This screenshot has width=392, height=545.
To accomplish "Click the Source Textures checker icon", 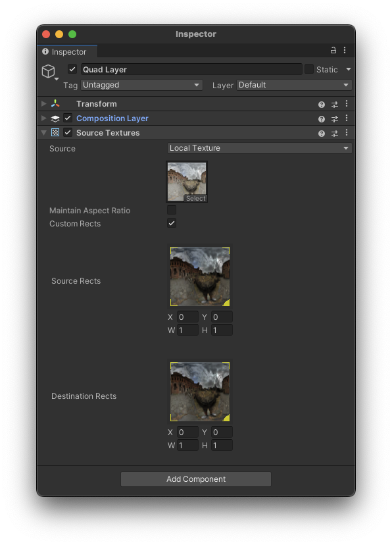I will pyautogui.click(x=55, y=133).
